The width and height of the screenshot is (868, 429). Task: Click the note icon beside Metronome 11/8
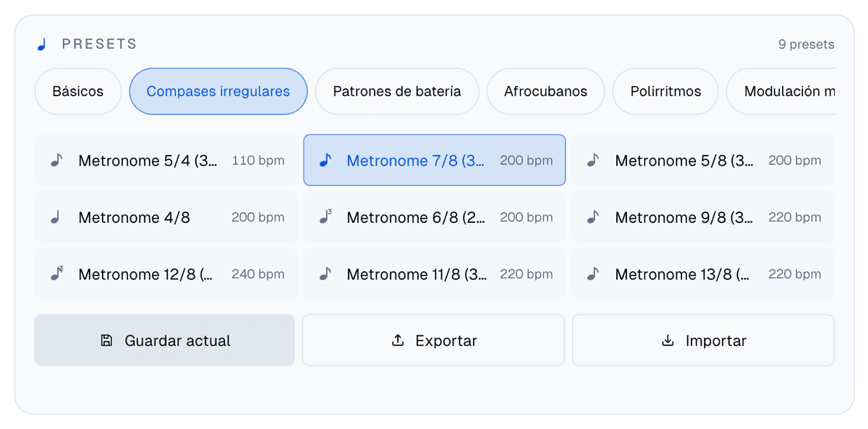point(325,274)
